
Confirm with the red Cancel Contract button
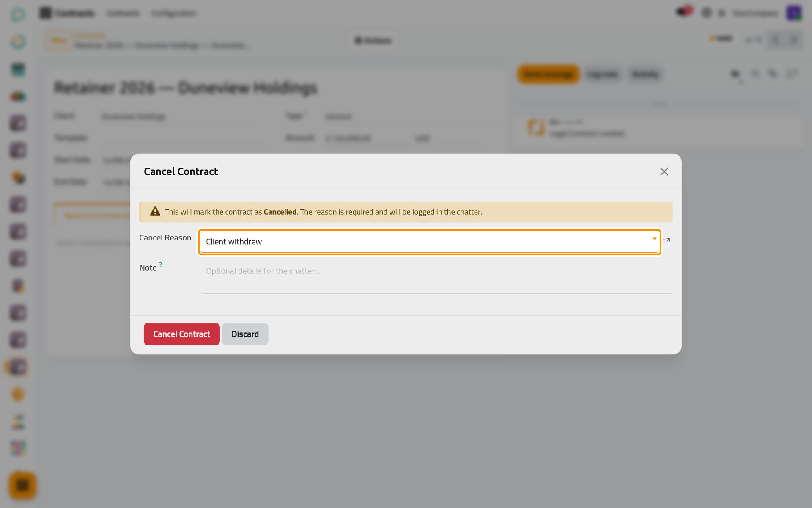(x=181, y=334)
